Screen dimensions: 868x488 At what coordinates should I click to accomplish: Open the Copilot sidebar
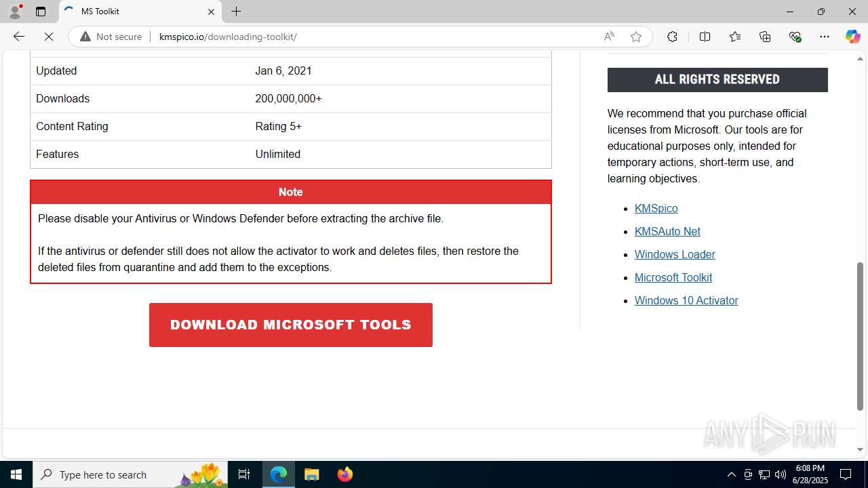(852, 37)
